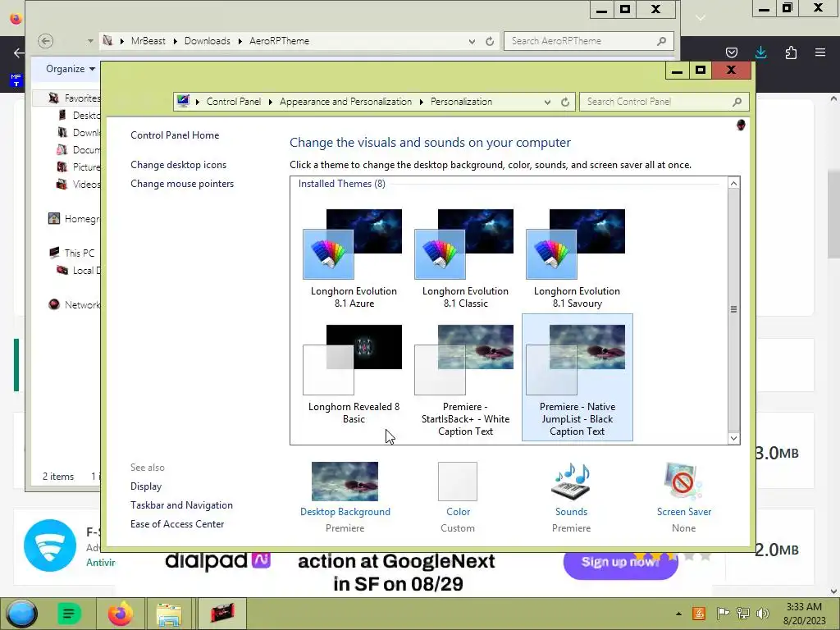This screenshot has width=840, height=630.
Task: Open File Explorer from taskbar
Action: pos(169,614)
